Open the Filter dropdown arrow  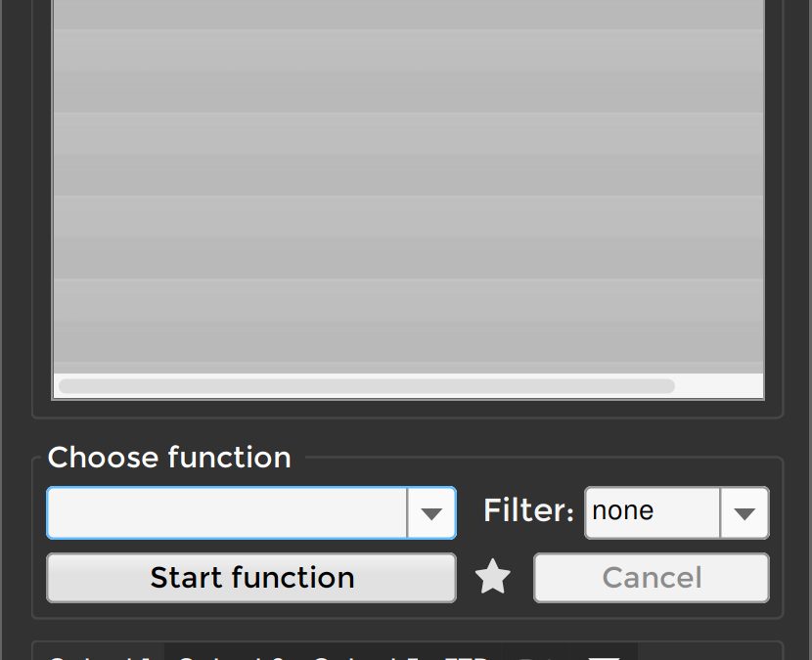(x=744, y=512)
